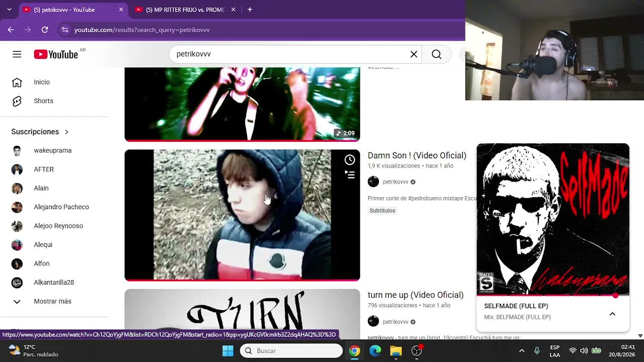
Task: Reload the current page
Action: (45, 30)
